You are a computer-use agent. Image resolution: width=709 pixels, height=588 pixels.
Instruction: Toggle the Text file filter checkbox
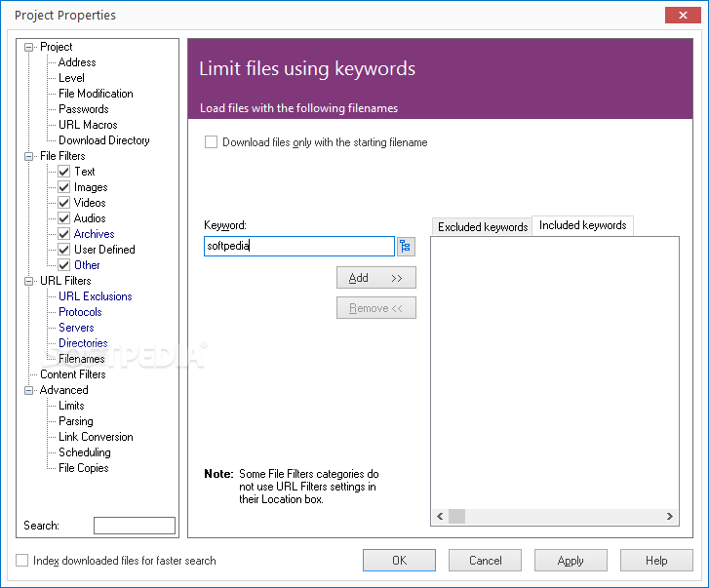click(x=64, y=172)
